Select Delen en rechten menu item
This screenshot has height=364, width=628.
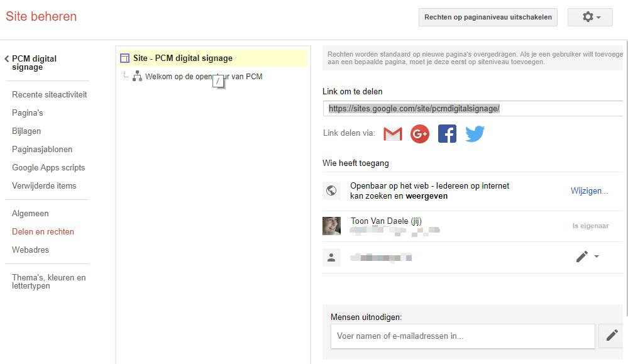43,232
